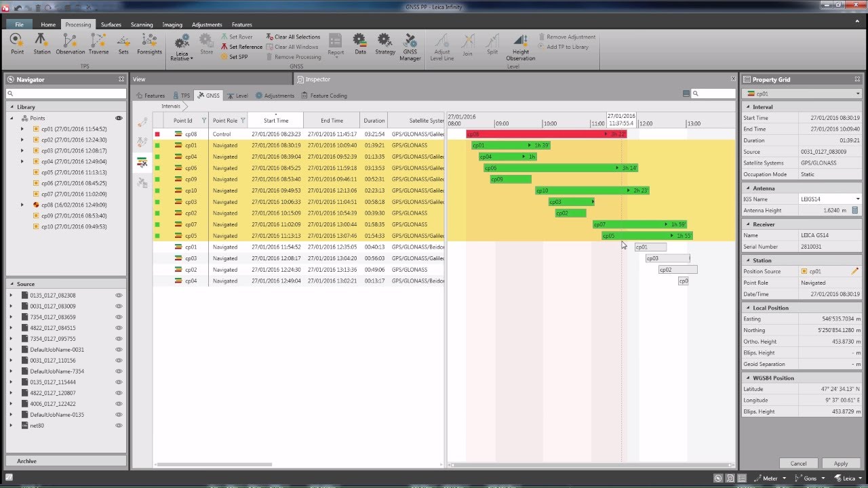868x488 pixels.
Task: Select the green cp10 interval bar
Action: pos(591,190)
